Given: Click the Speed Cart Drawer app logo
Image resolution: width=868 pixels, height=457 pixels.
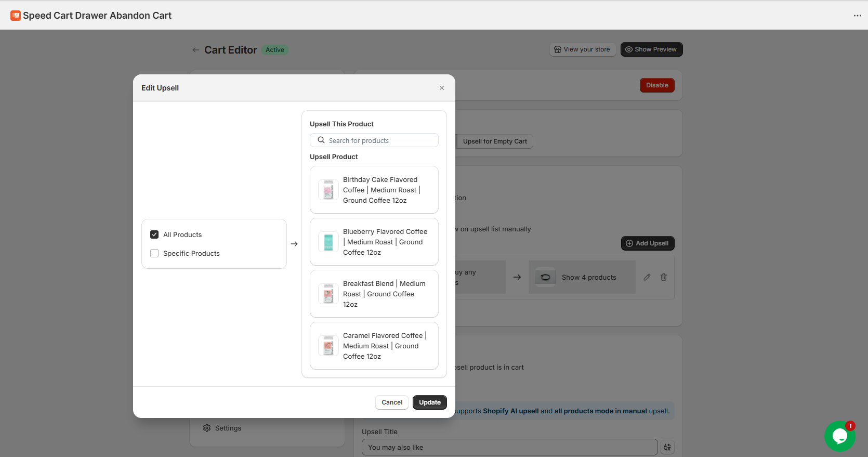Looking at the screenshot, I should (x=16, y=16).
